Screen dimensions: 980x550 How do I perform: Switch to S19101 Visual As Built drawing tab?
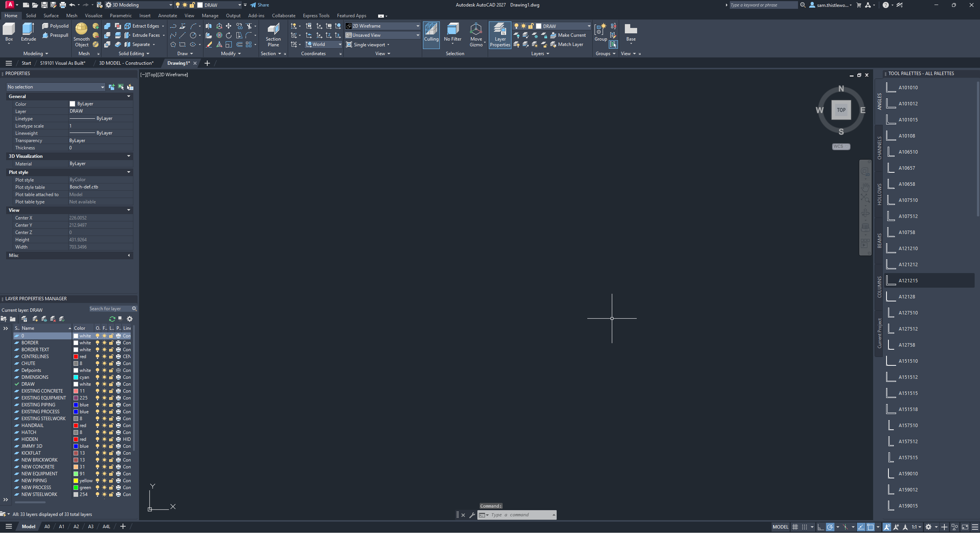click(63, 63)
